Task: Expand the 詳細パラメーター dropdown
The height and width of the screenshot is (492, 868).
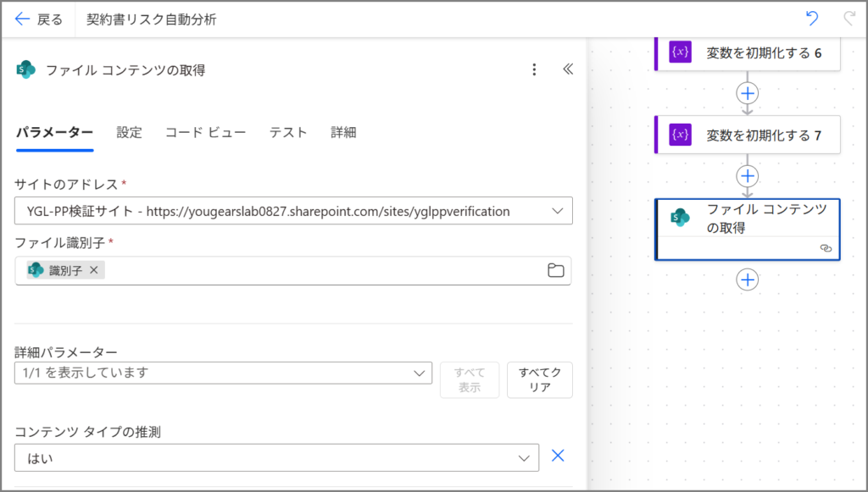Action: pyautogui.click(x=419, y=373)
